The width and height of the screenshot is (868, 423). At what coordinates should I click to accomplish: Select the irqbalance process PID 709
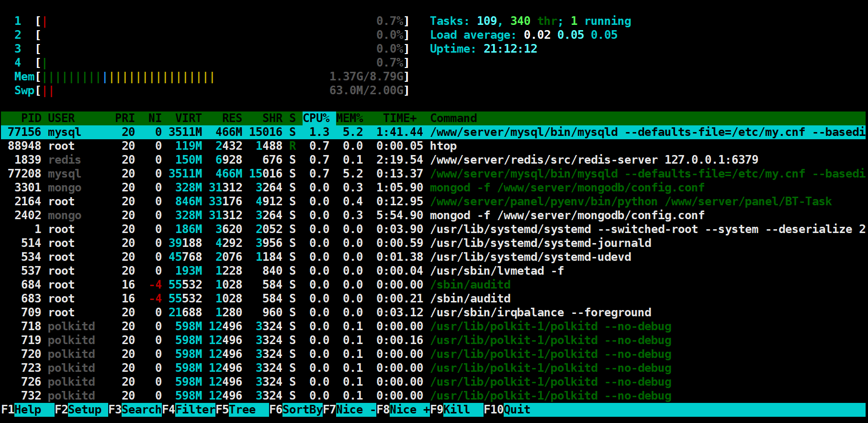(433, 312)
